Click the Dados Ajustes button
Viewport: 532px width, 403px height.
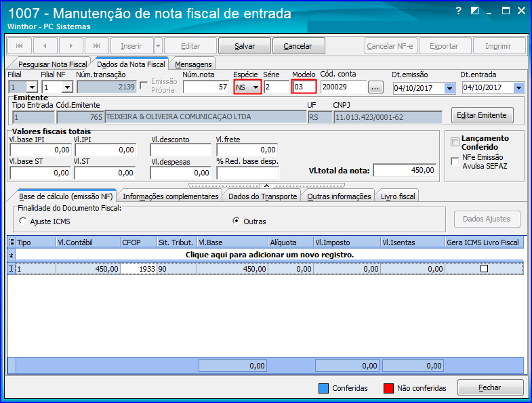coord(487,219)
